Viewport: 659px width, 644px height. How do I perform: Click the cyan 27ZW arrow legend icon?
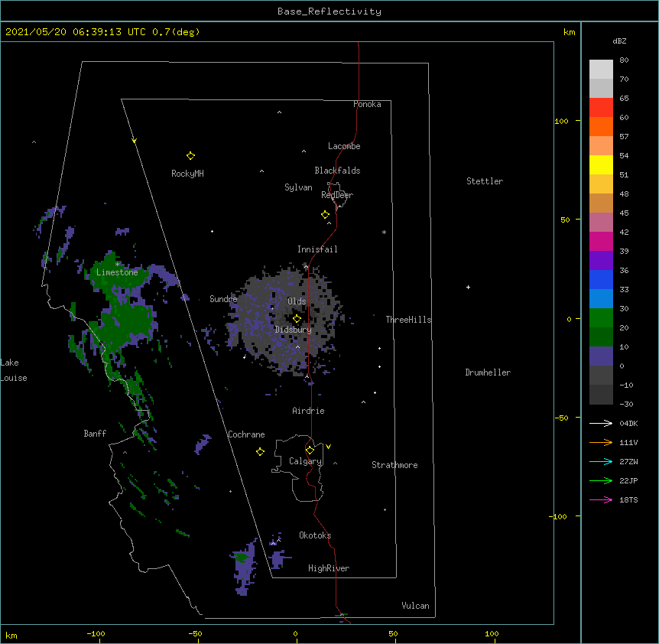601,461
